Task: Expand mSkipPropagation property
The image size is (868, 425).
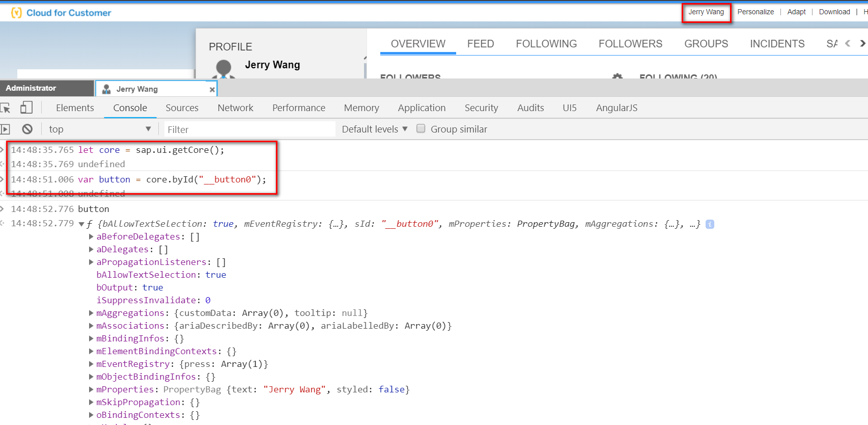Action: [x=91, y=402]
